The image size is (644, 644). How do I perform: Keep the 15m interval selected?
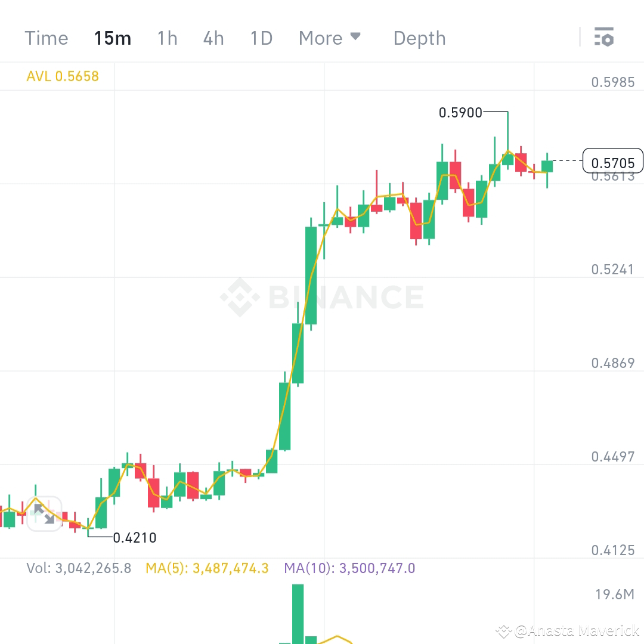click(x=113, y=38)
